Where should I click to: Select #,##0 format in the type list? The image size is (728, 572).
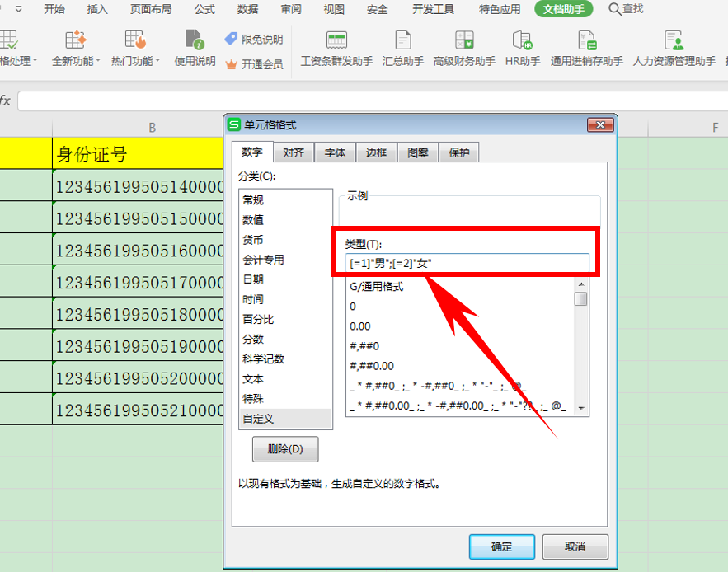(x=461, y=346)
